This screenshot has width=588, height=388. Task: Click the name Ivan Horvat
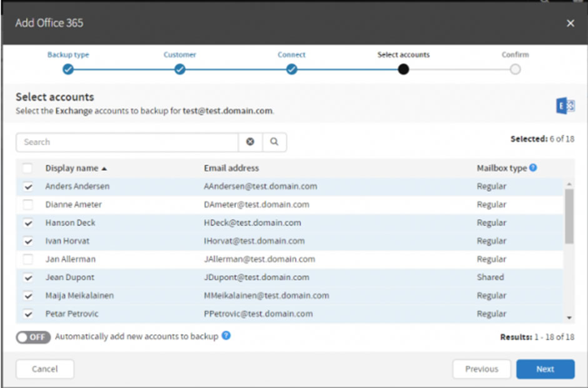[68, 241]
